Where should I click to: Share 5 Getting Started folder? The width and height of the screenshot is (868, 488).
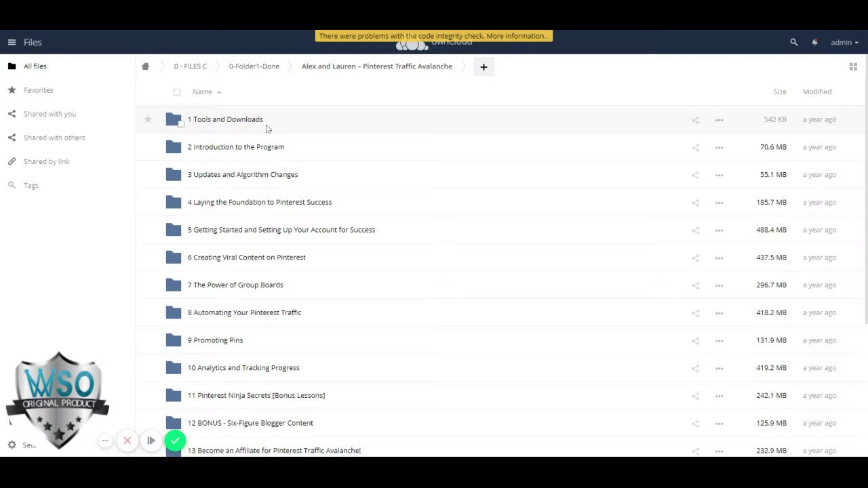click(x=695, y=230)
